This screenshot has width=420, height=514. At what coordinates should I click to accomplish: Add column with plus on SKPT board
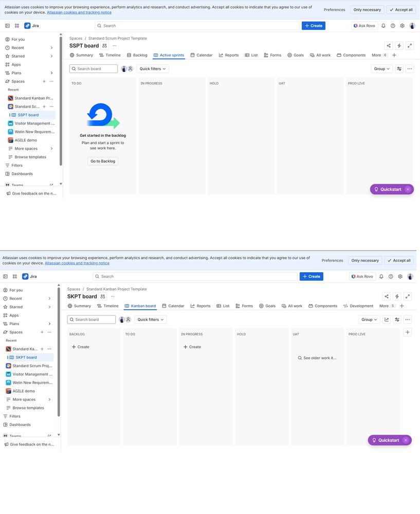(408, 332)
